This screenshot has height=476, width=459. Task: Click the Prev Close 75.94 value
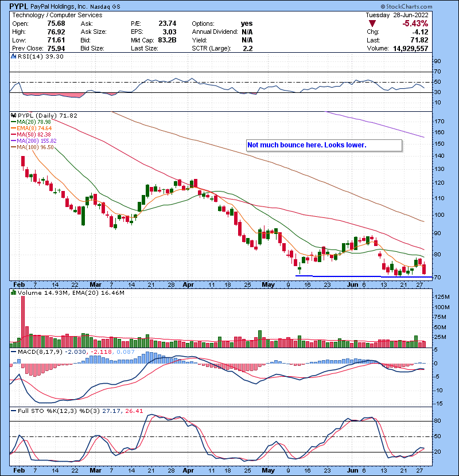pyautogui.click(x=56, y=49)
